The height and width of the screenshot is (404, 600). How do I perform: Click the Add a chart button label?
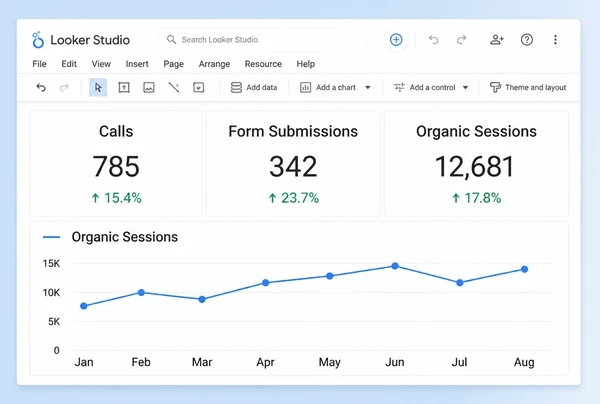[x=336, y=88]
